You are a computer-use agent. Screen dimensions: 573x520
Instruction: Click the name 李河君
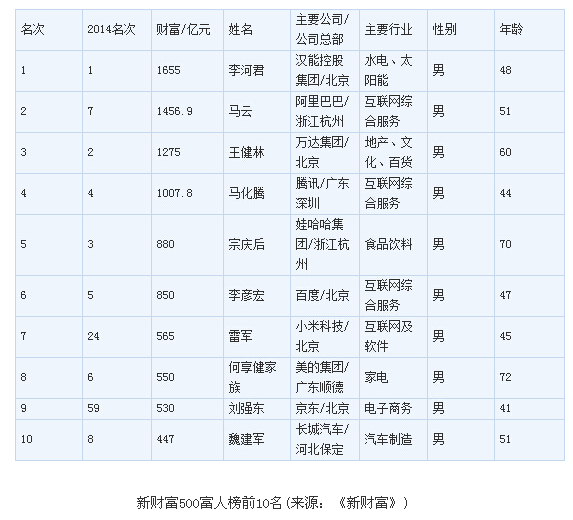click(x=246, y=71)
